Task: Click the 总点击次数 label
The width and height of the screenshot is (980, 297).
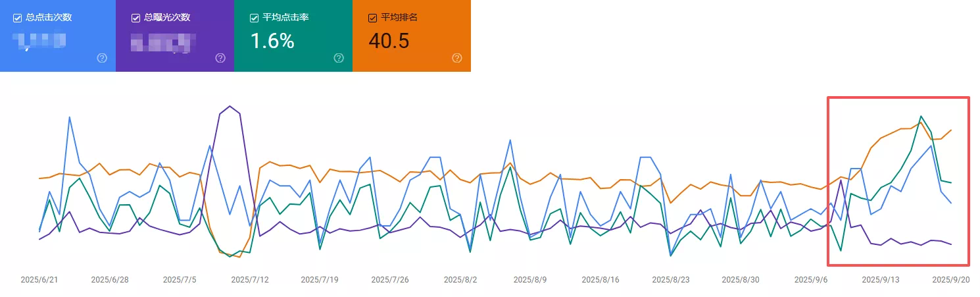Action: pyautogui.click(x=49, y=18)
